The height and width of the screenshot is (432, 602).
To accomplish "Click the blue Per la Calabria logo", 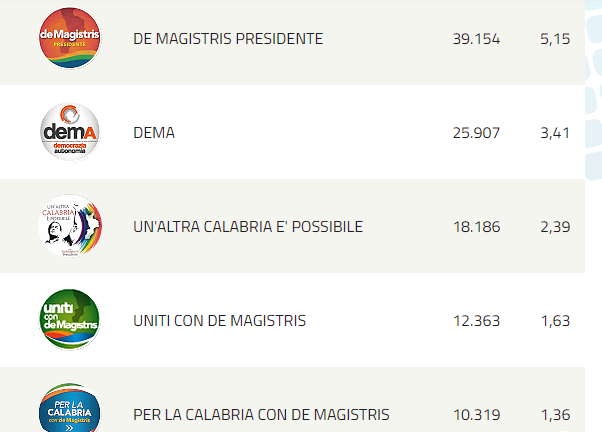I will (x=69, y=407).
